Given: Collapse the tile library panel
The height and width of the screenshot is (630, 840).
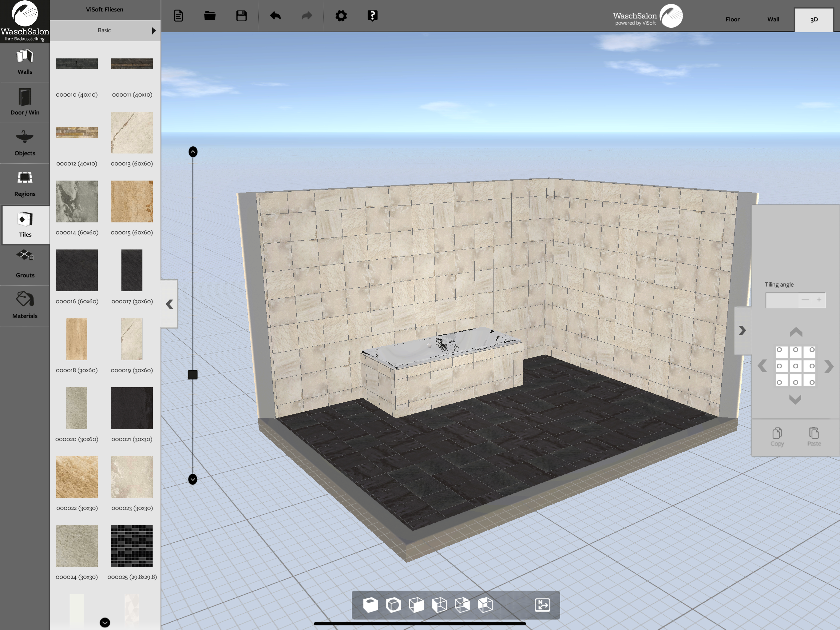Looking at the screenshot, I should (x=169, y=304).
